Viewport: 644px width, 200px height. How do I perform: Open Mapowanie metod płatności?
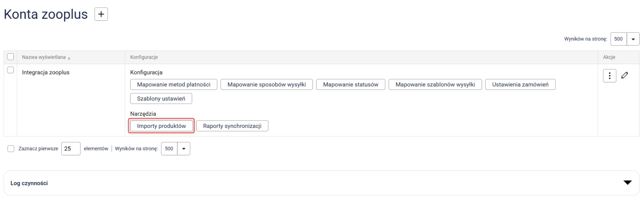point(174,84)
